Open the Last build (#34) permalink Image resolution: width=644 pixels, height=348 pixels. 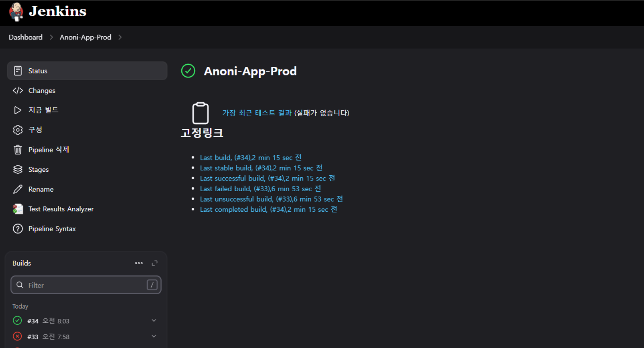[250, 158]
